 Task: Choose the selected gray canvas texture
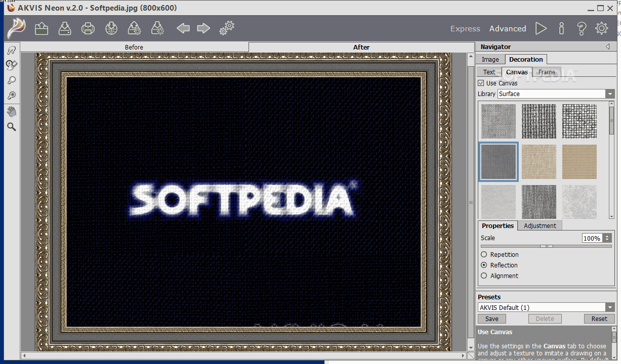pyautogui.click(x=499, y=162)
